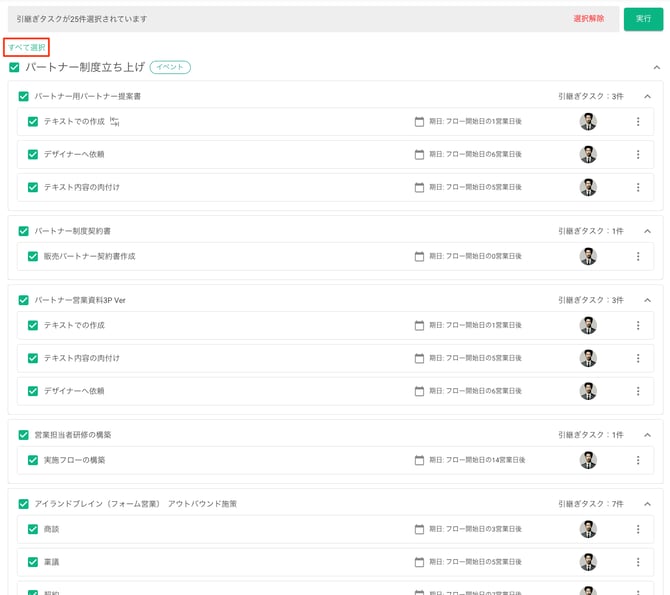This screenshot has width=670, height=595.
Task: Click the パートナー制度立ち上げ title text
Action: click(85, 67)
